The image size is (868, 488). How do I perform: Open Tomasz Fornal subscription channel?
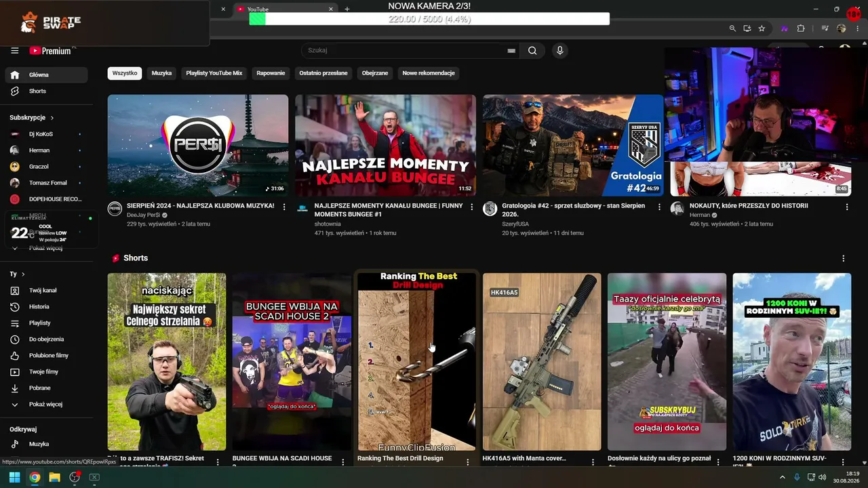(x=46, y=183)
